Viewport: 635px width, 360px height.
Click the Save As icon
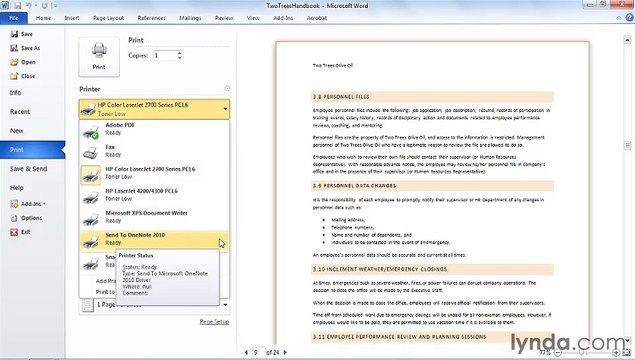[x=14, y=48]
